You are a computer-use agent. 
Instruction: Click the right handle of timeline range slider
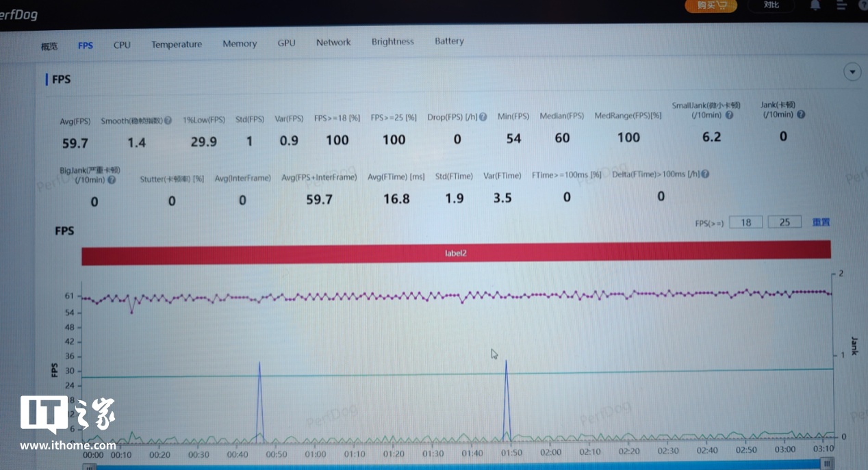[828, 464]
